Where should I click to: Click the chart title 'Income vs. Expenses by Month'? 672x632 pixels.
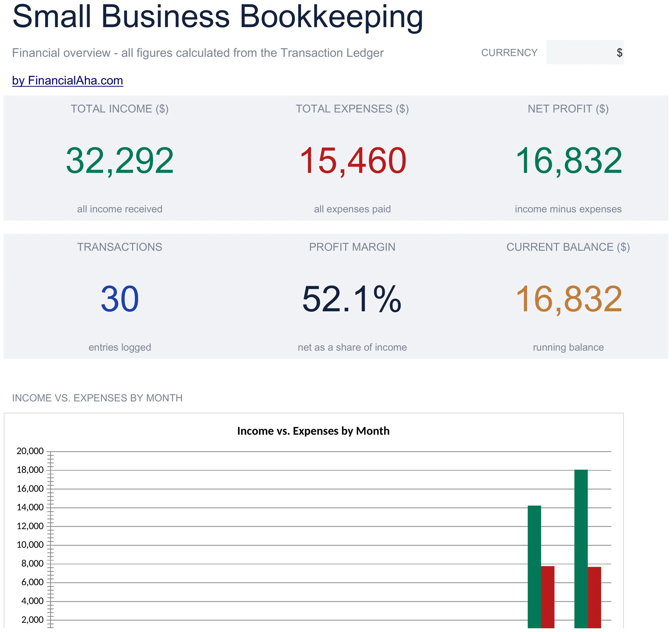click(313, 431)
